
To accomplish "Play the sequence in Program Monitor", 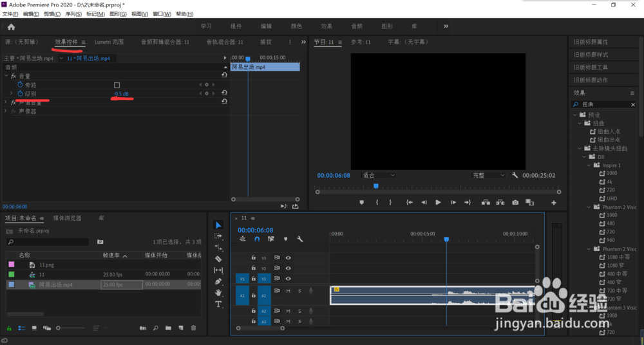I will (438, 203).
